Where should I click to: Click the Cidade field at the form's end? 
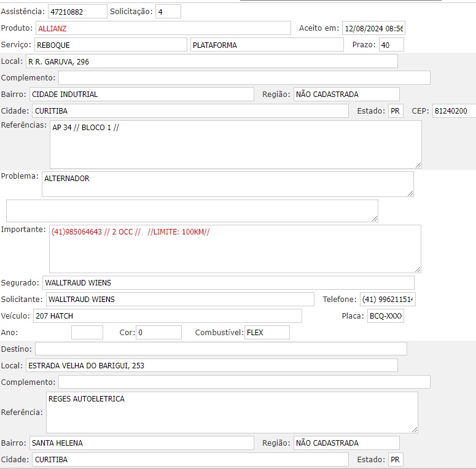pos(190,460)
